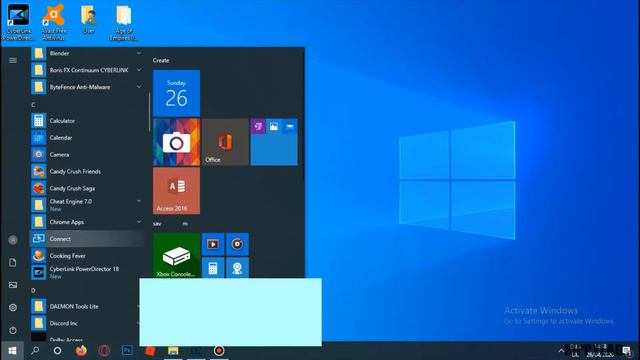Launch CyberLink PowerDirector 18 from app list
This screenshot has width=640, height=360.
pos(87,272)
